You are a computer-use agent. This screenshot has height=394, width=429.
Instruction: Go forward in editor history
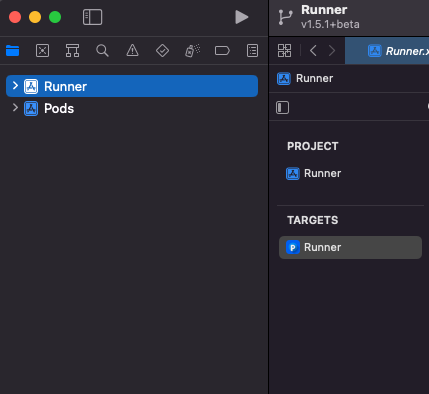click(332, 51)
